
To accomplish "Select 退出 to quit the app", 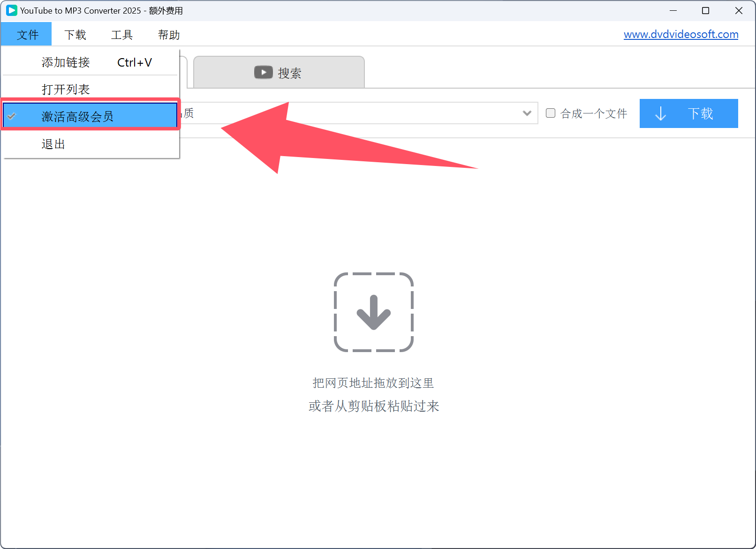I will [x=53, y=144].
